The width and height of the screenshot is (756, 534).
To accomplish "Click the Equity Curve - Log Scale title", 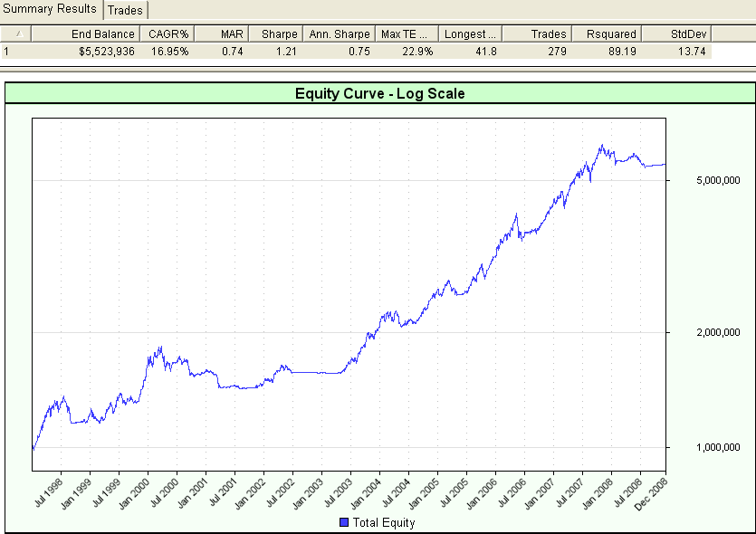I will [x=379, y=93].
